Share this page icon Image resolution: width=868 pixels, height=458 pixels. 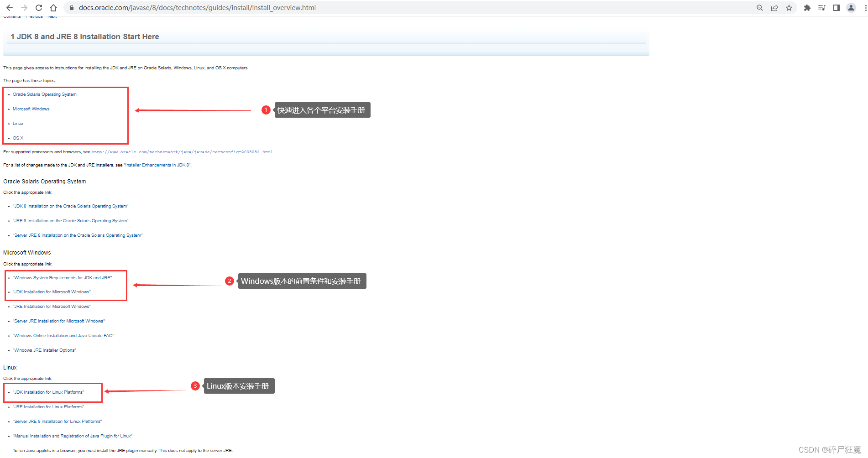(774, 8)
